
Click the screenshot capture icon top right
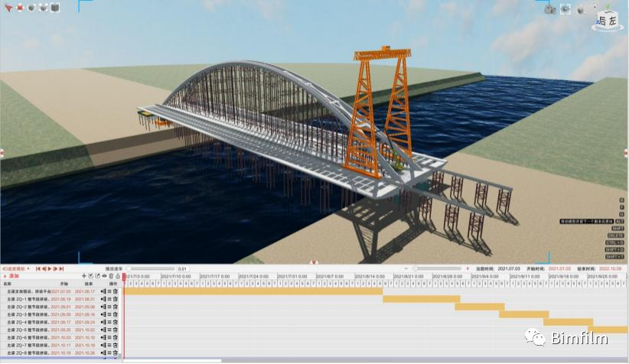tap(565, 9)
